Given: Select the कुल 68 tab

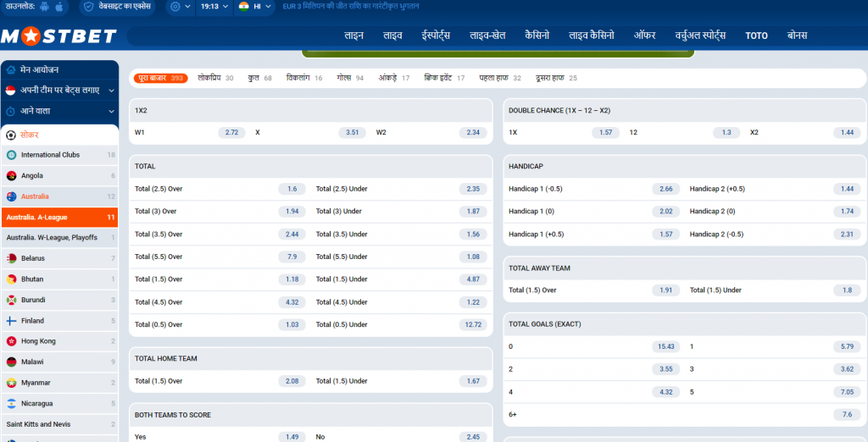Looking at the screenshot, I should (x=260, y=78).
